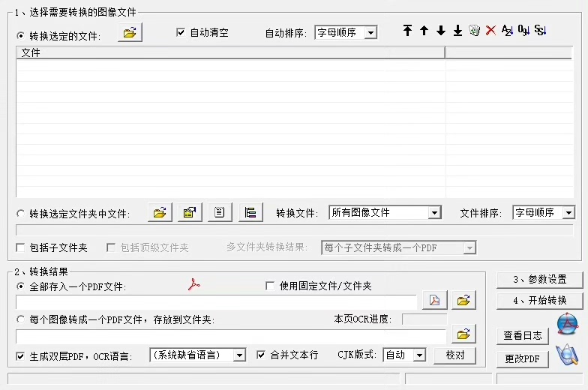Click 查看日志 button

pos(522,336)
